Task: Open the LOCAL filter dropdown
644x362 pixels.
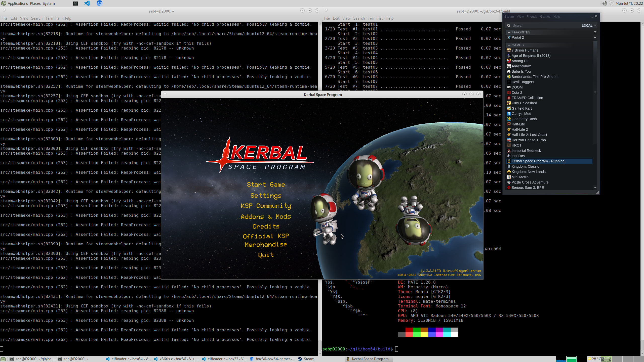Action: 589,26
